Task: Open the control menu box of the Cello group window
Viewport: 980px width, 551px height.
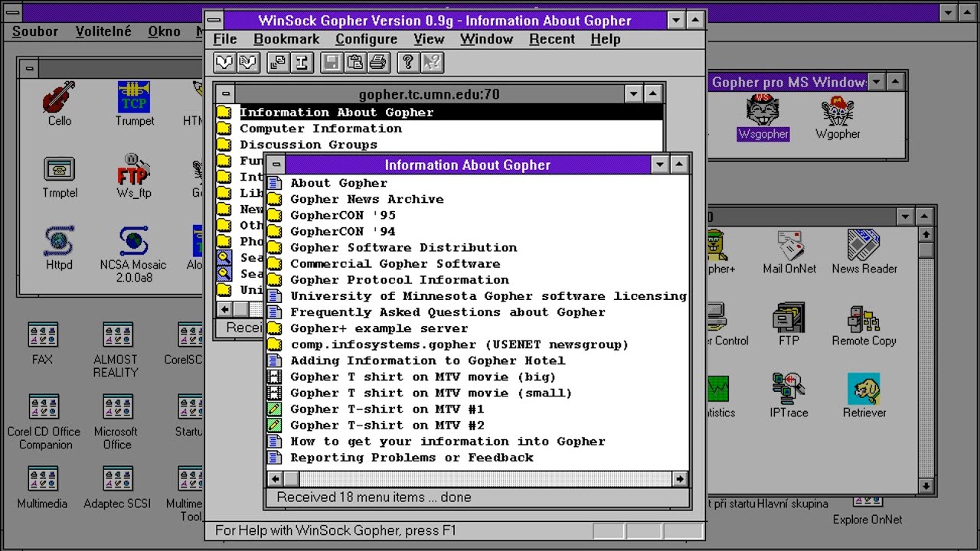Action: [29, 68]
